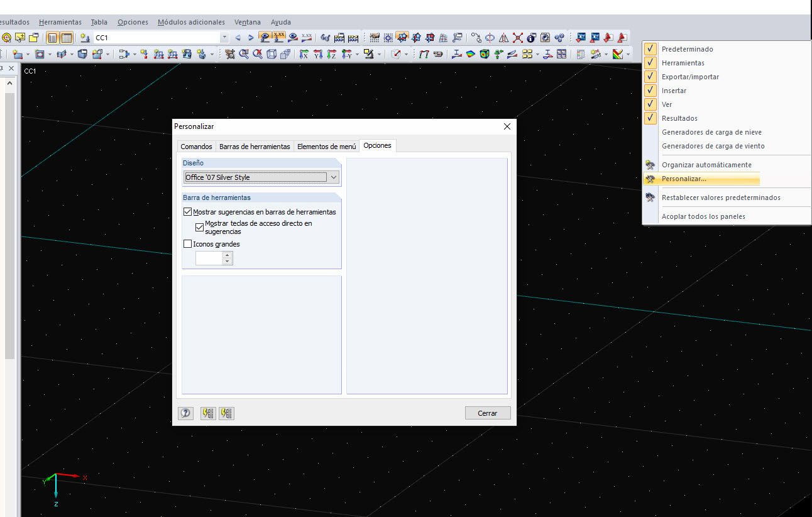The image size is (812, 517).
Task: Click the rainbow colored cube results icon
Action: [485, 54]
